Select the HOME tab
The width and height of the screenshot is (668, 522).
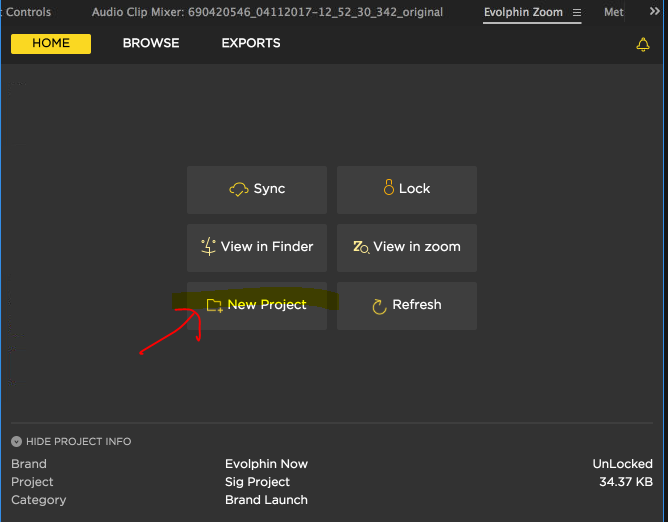pos(51,43)
